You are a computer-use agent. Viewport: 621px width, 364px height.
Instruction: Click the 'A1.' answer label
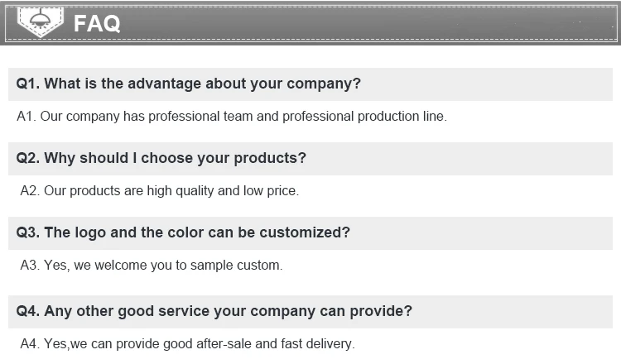tap(26, 117)
